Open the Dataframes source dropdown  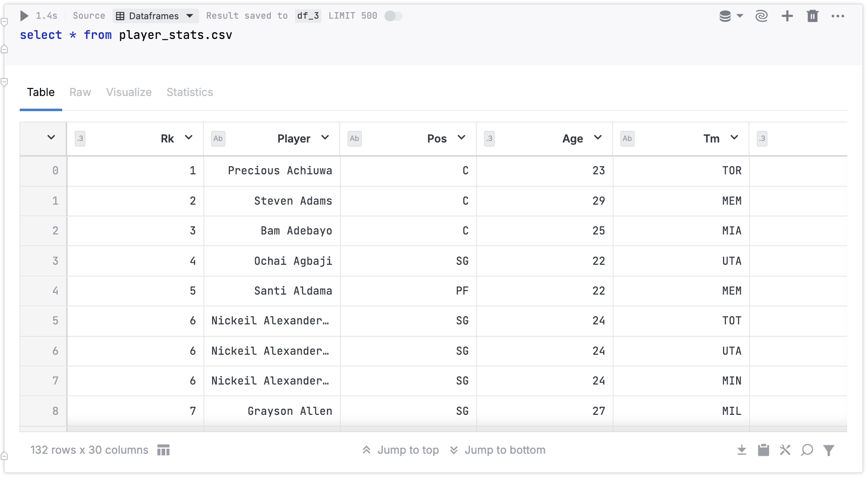155,16
